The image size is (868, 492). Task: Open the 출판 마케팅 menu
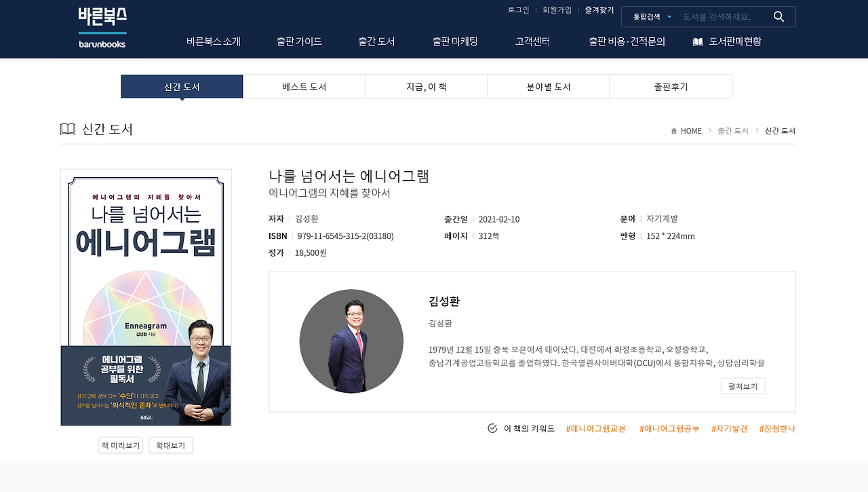[x=455, y=41]
